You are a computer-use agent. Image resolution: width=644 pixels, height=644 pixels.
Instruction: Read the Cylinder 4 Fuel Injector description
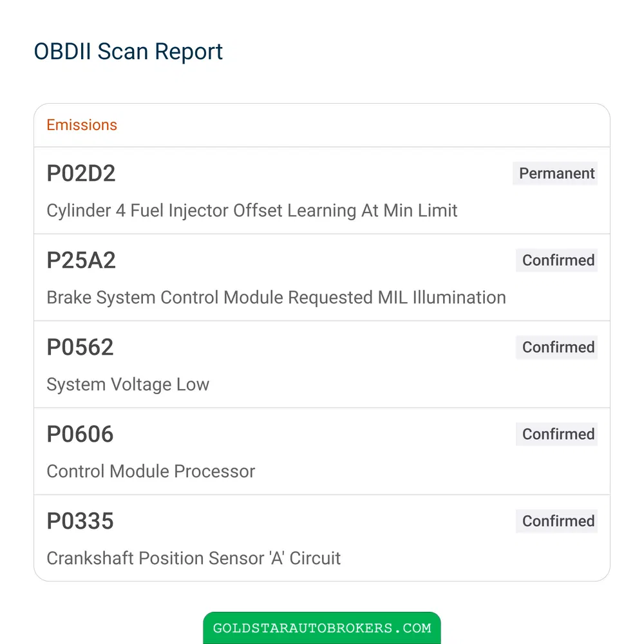(252, 211)
